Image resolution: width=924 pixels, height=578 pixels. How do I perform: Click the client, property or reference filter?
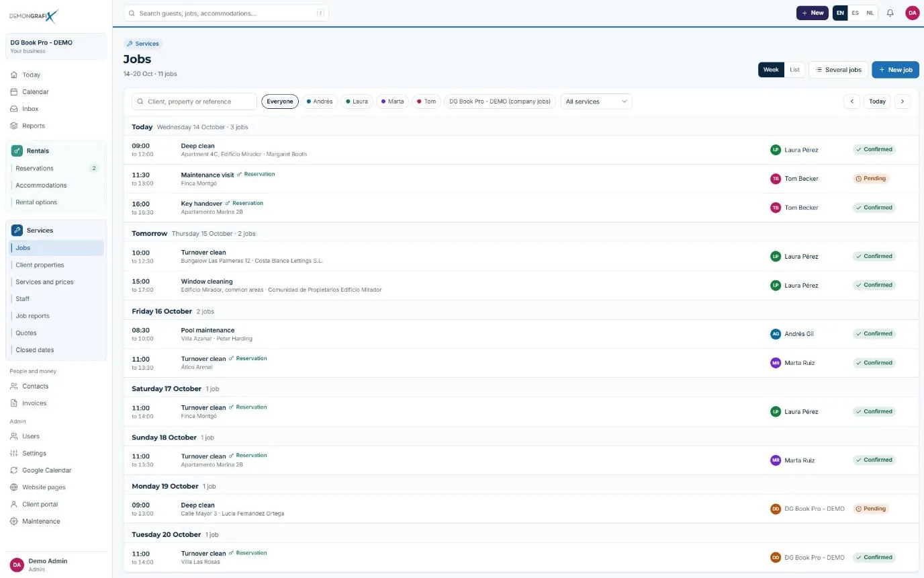[x=194, y=101]
